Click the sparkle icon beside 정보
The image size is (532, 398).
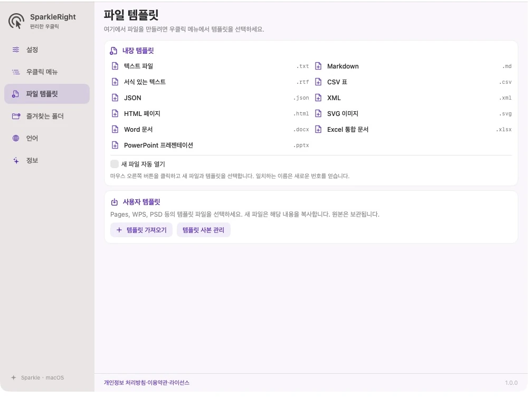click(16, 160)
